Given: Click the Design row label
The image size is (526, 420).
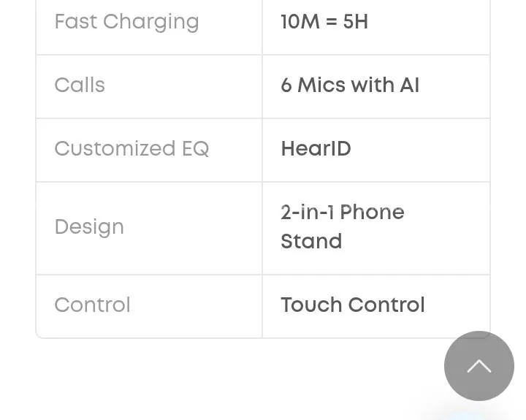Looking at the screenshot, I should coord(89,227).
